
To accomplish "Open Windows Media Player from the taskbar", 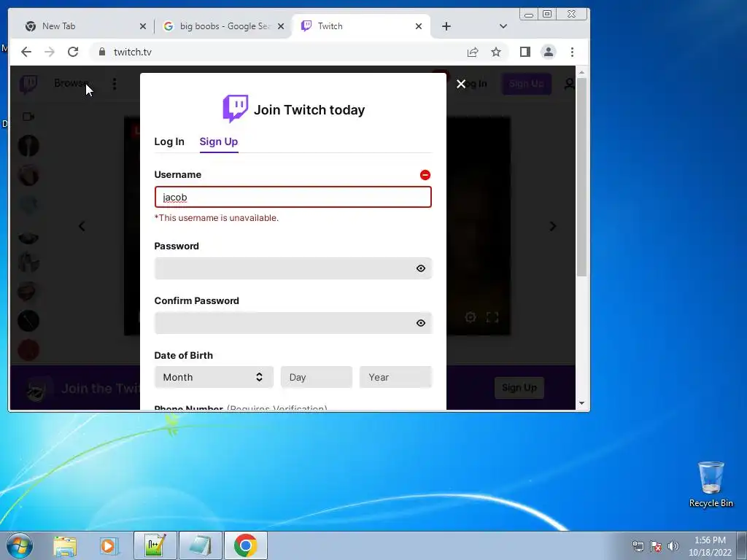I will [x=109, y=546].
